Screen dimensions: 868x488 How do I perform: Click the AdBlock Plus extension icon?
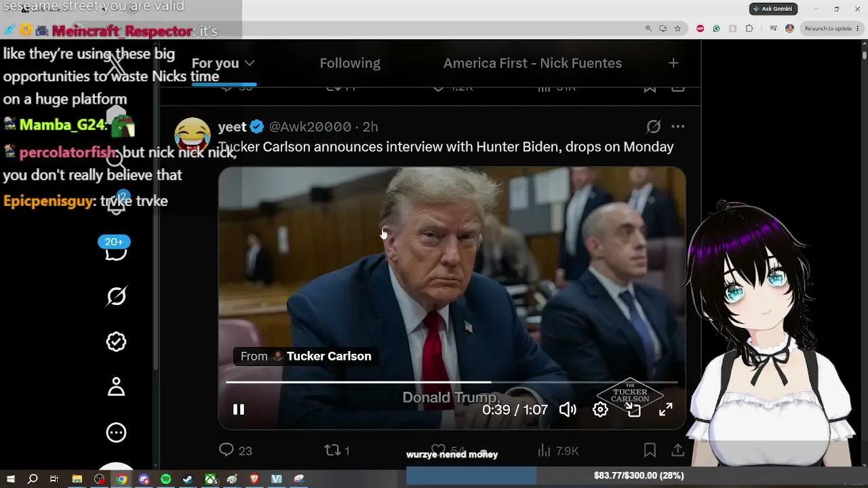(x=700, y=28)
